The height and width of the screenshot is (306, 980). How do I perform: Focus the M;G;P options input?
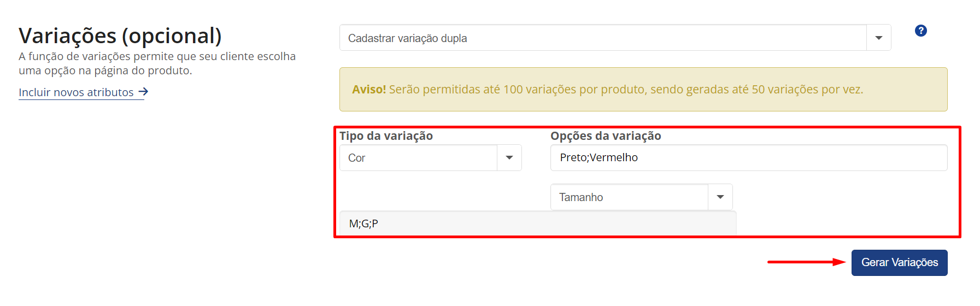(538, 223)
